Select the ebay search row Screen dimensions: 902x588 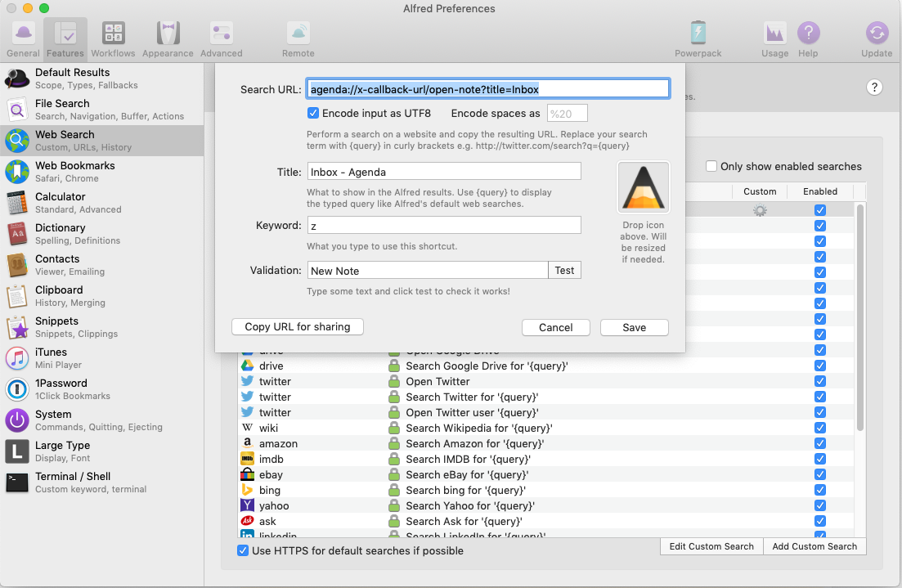click(546, 474)
